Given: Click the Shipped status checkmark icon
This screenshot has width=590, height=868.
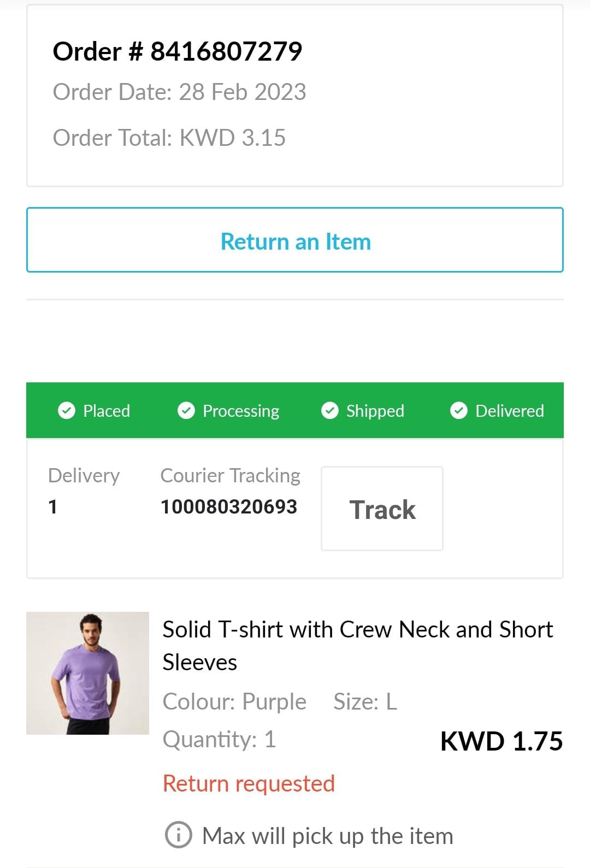Looking at the screenshot, I should 330,410.
